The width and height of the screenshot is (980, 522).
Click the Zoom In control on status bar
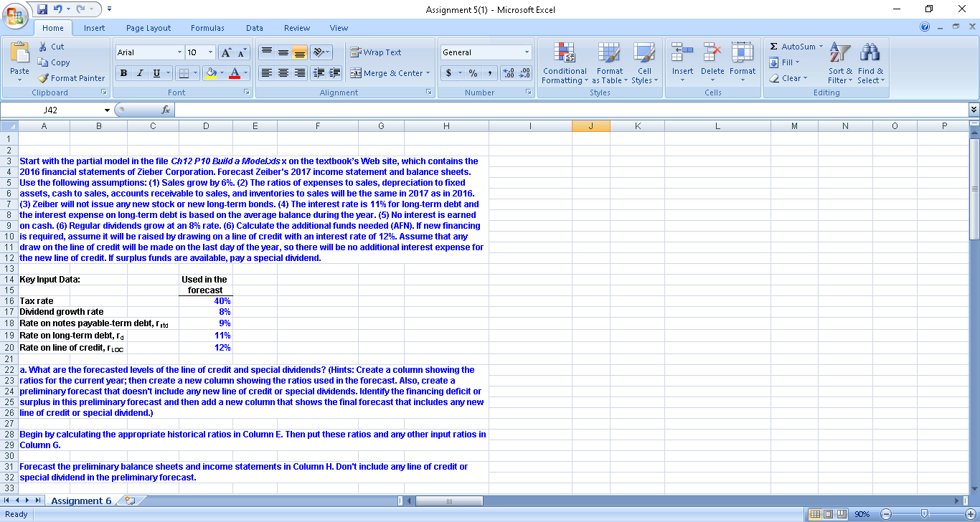coord(971,513)
